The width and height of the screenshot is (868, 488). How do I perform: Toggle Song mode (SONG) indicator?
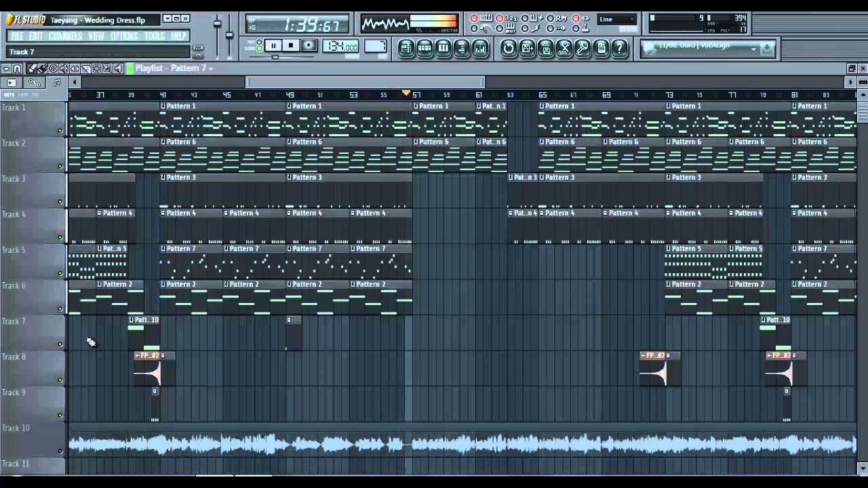(x=258, y=49)
